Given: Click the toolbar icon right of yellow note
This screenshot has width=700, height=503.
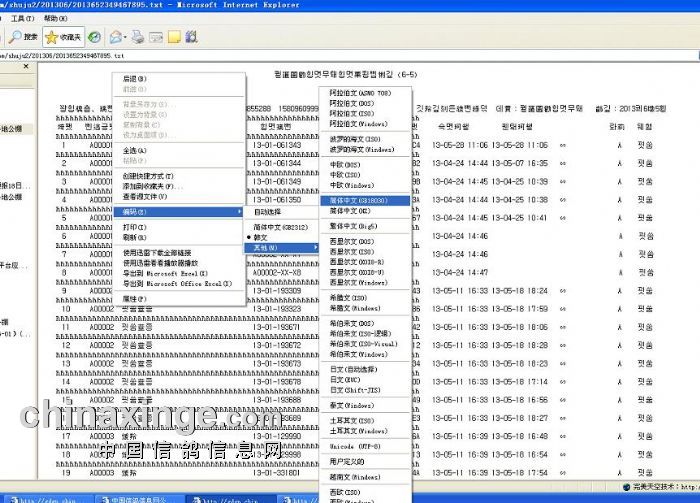Looking at the screenshot, I should point(190,37).
